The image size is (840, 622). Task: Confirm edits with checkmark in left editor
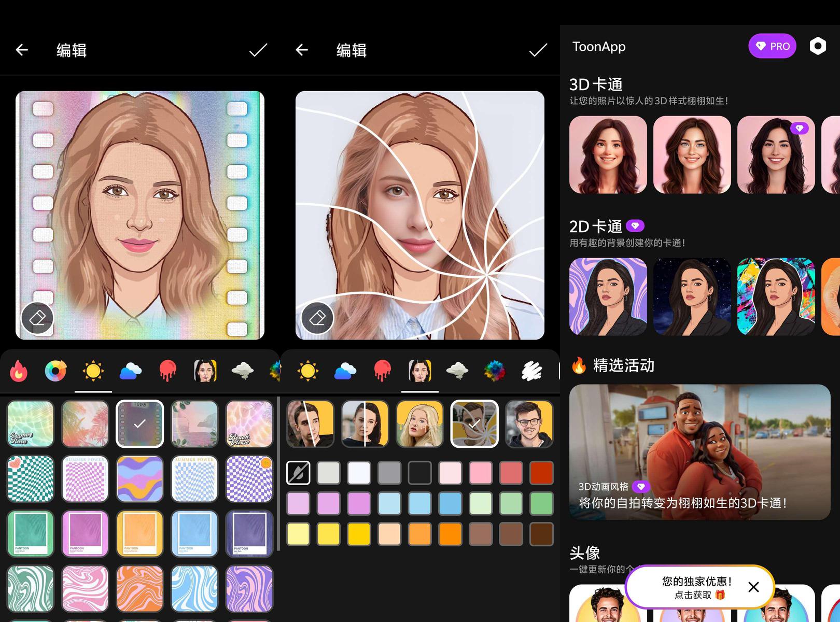click(258, 50)
